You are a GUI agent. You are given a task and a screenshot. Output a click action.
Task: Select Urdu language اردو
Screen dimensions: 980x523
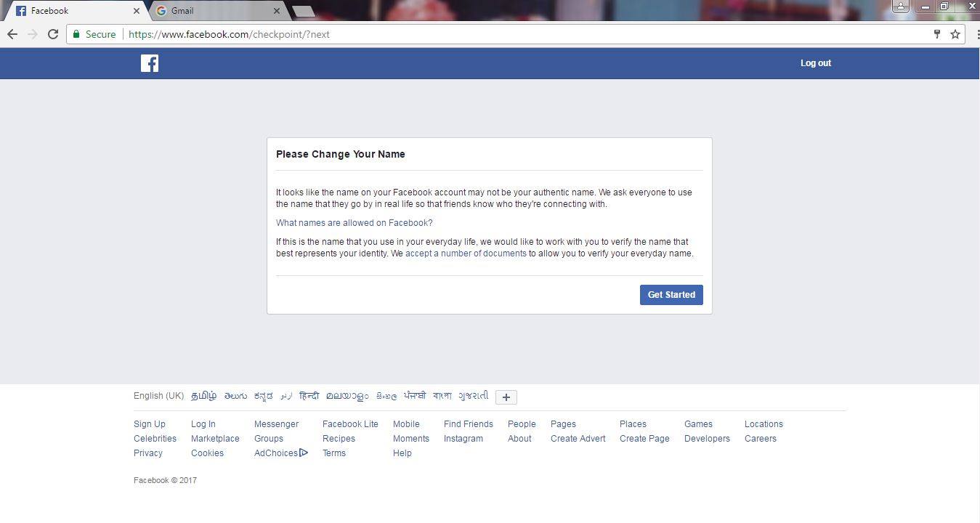tap(286, 396)
